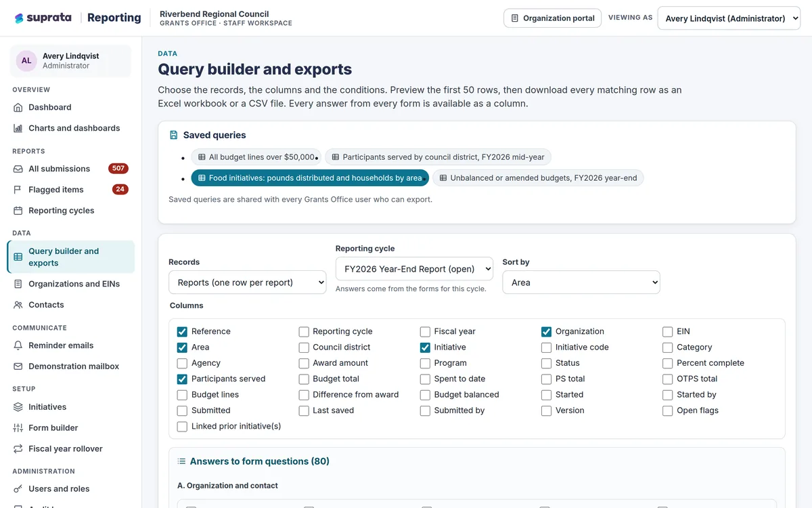The height and width of the screenshot is (508, 812).
Task: Expand the Reporting cycle selector
Action: pos(414,269)
